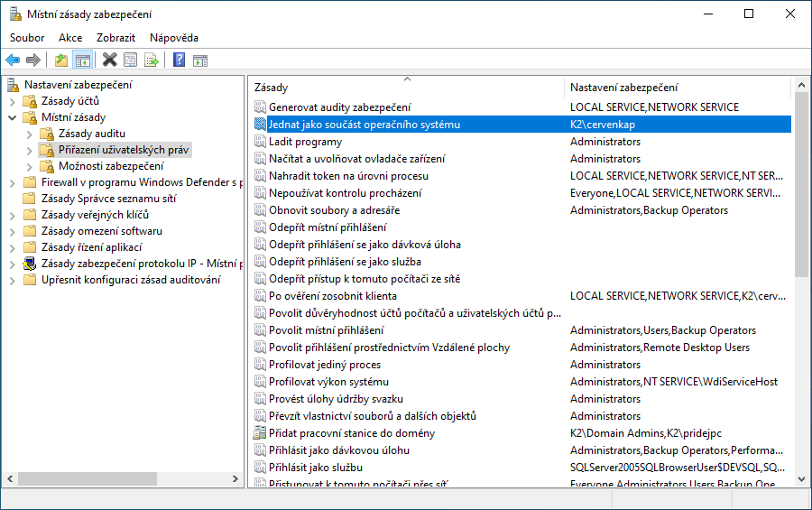Expand the Zásady účtů node
The height and width of the screenshot is (510, 812).
[x=13, y=102]
